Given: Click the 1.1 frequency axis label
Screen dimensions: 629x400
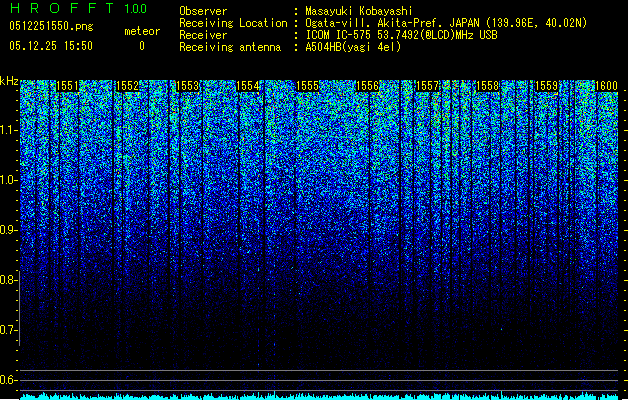Looking at the screenshot, I should click(9, 130).
